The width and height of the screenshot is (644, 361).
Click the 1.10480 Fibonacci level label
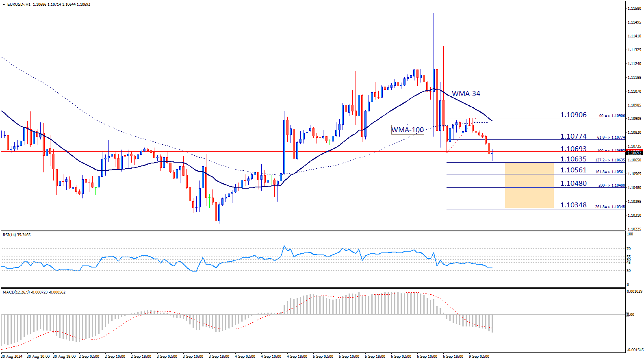(573, 183)
